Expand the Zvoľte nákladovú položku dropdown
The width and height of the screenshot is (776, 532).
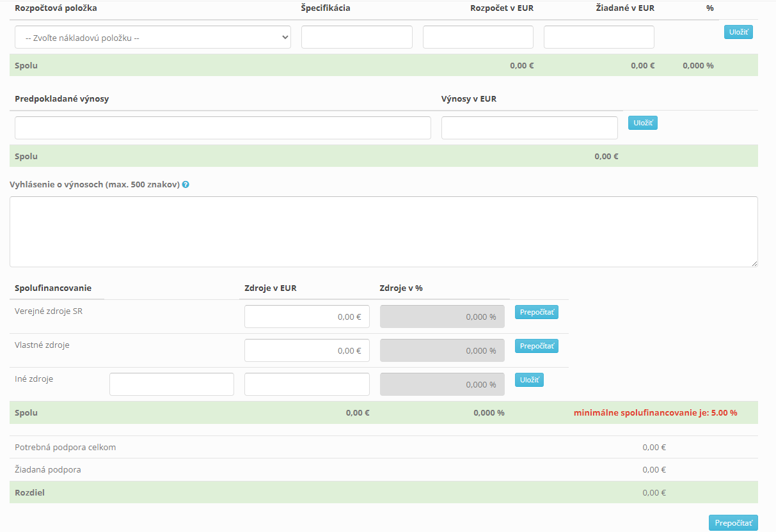[x=152, y=38]
